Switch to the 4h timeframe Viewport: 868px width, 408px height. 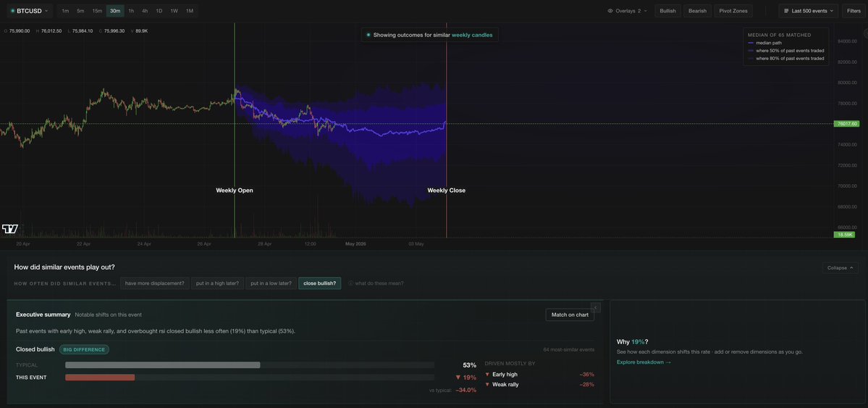click(145, 11)
